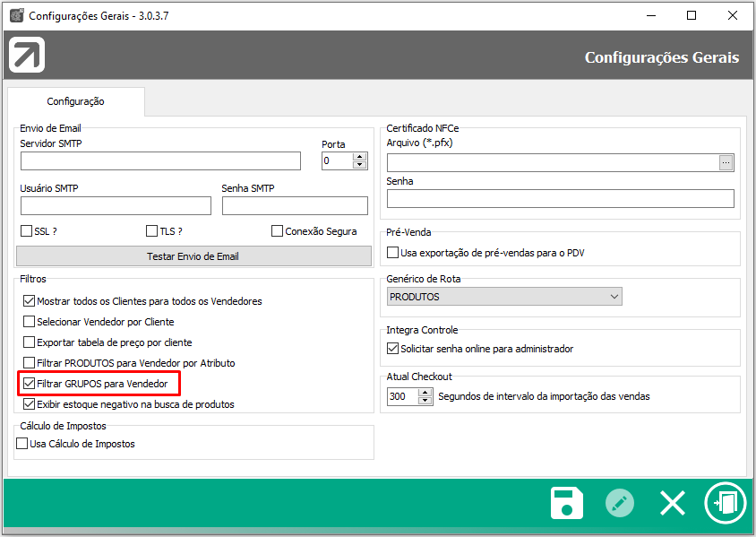Enable the SSL checkbox

27,231
